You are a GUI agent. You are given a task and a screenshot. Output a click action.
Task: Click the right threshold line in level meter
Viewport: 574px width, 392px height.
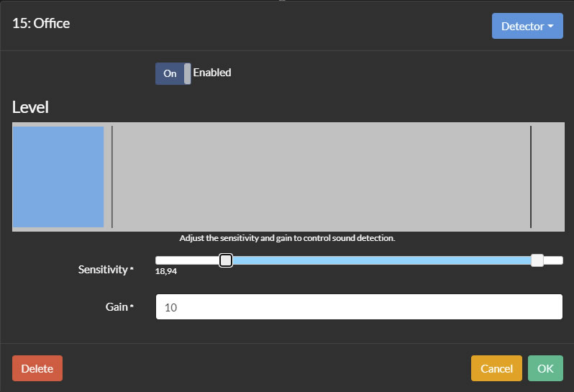coord(531,177)
